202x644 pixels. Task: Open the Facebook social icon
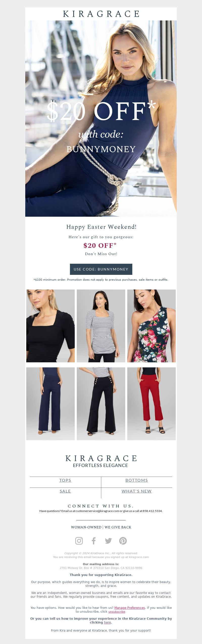pos(94,541)
